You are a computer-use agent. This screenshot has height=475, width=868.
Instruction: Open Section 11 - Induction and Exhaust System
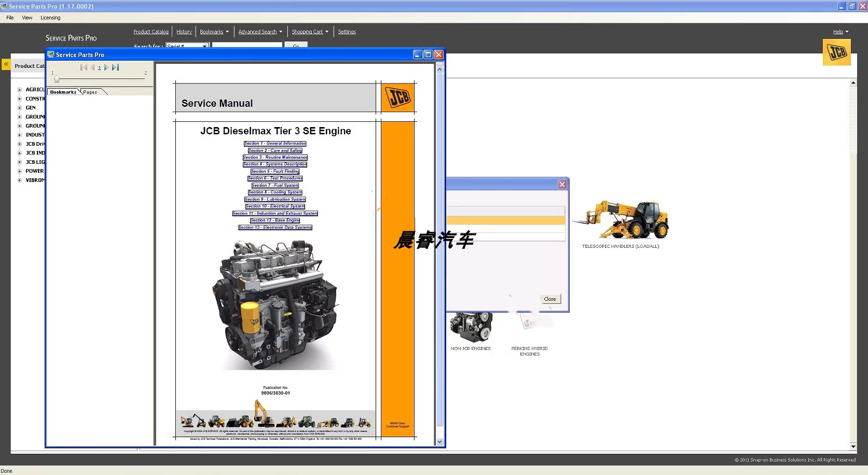[275, 214]
